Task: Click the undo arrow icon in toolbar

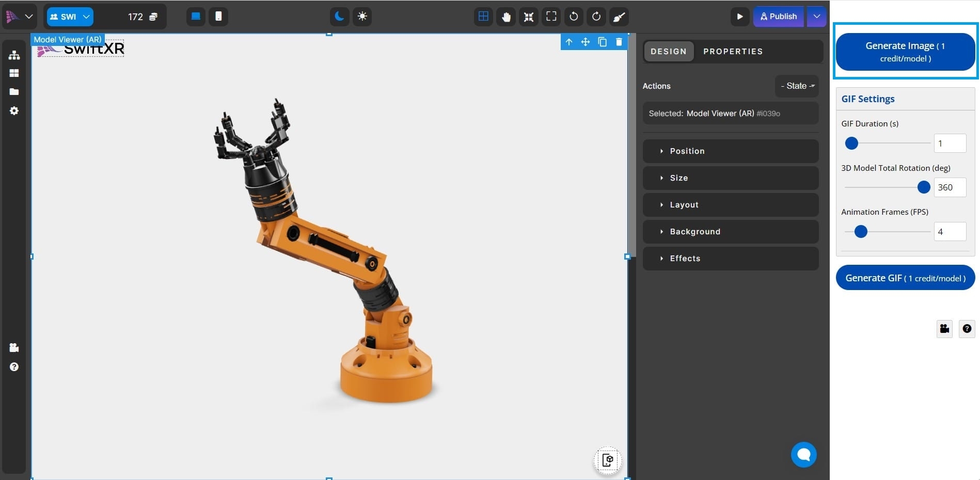Action: click(x=573, y=17)
